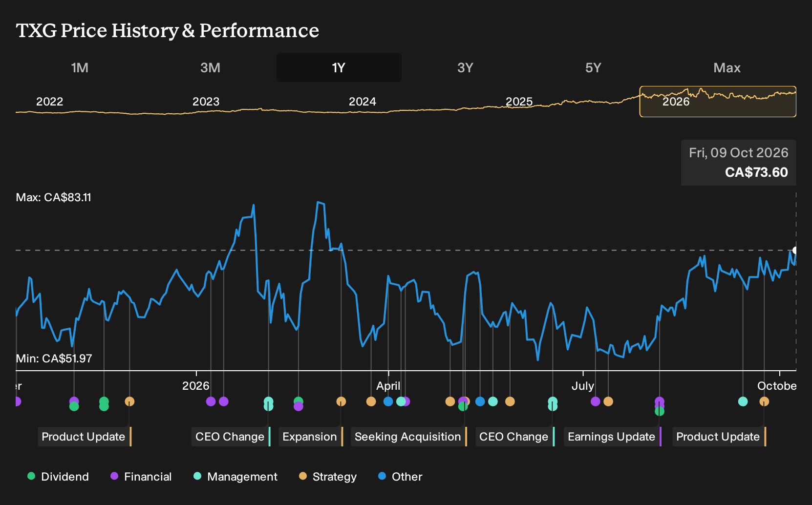Open the Earnings Update event label

(613, 437)
